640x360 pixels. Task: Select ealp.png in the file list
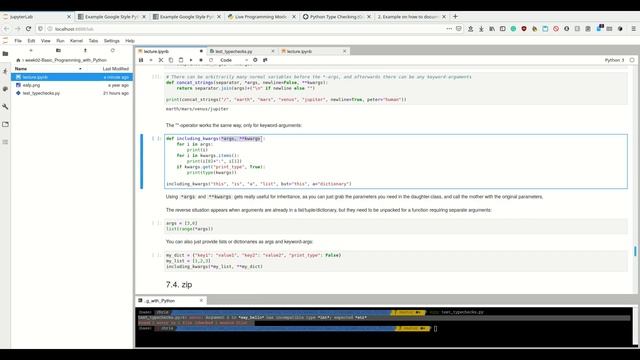click(72, 85)
